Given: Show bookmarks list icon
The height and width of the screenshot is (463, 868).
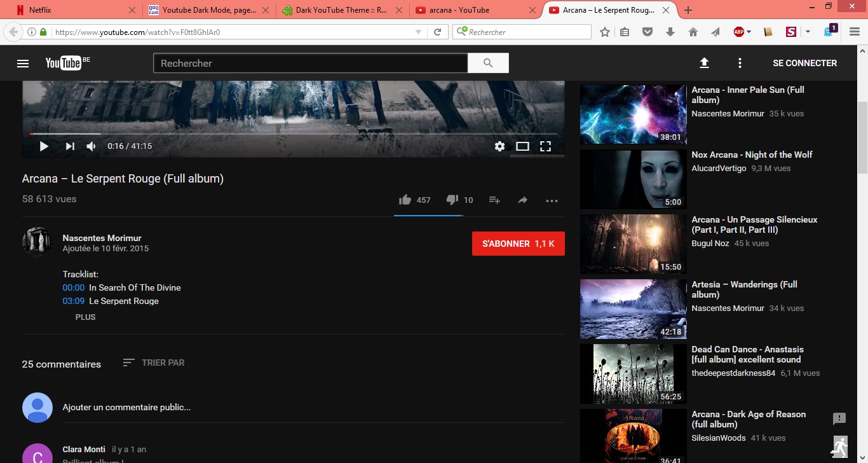Looking at the screenshot, I should 625,32.
